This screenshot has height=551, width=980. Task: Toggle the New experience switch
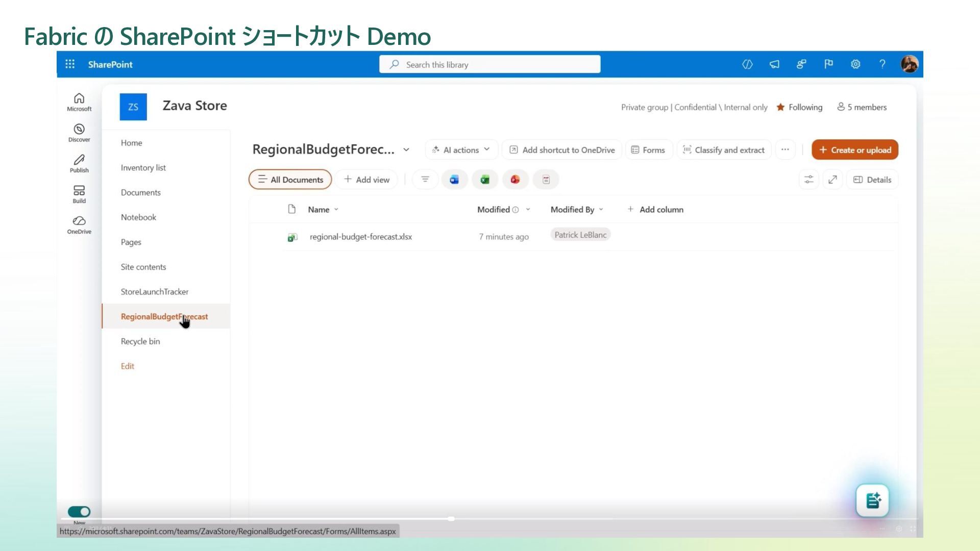[x=79, y=511]
